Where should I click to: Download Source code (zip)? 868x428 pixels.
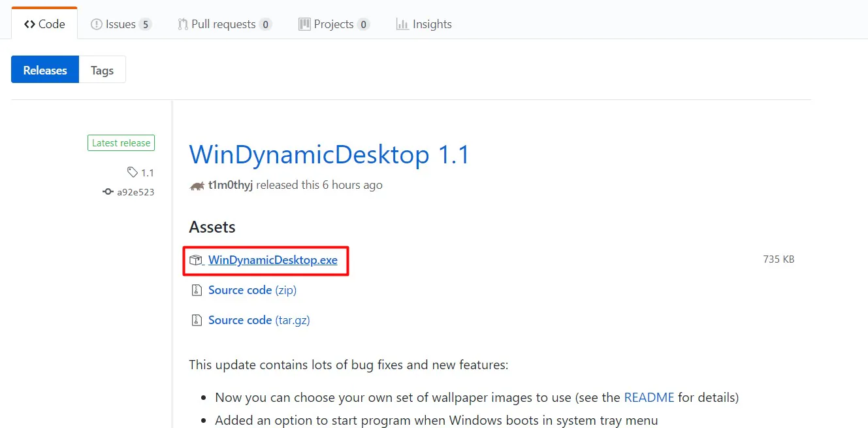[252, 290]
